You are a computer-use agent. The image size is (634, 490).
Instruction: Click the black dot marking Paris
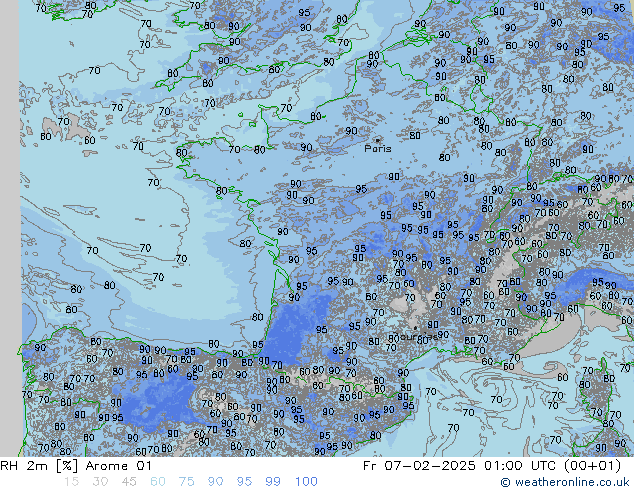tap(378, 140)
